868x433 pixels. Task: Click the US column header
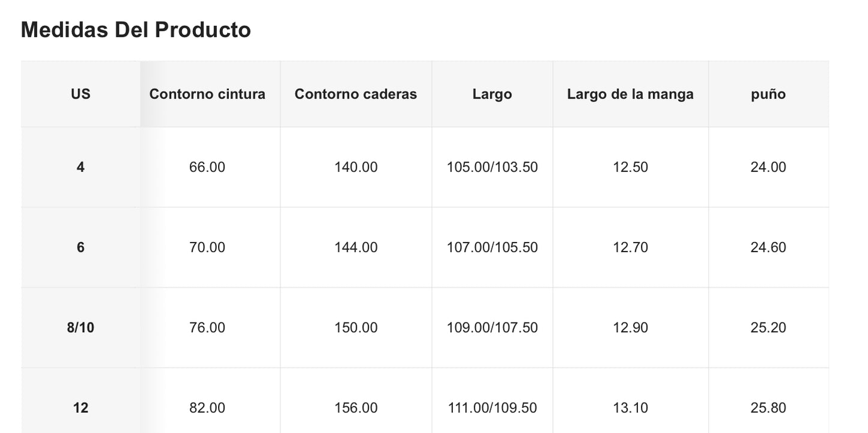80,94
